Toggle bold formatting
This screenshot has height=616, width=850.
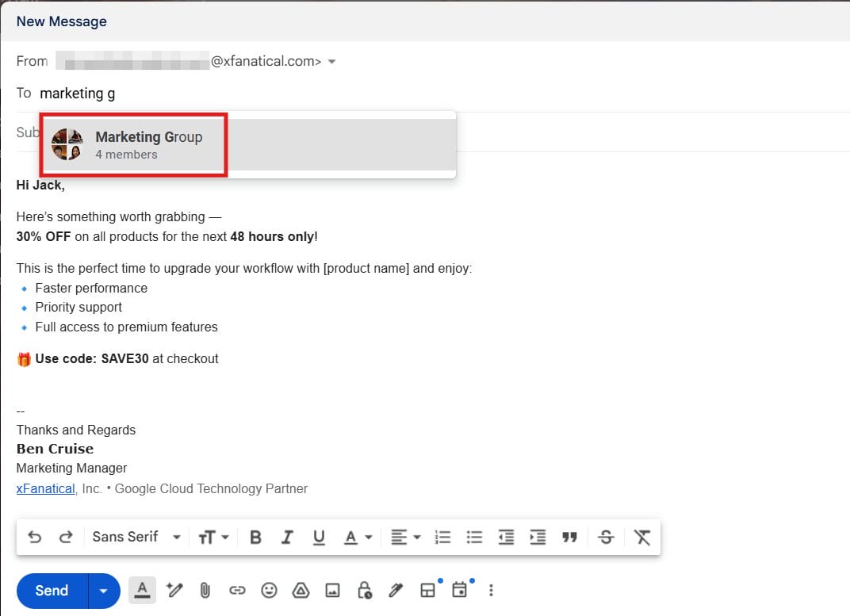click(255, 537)
